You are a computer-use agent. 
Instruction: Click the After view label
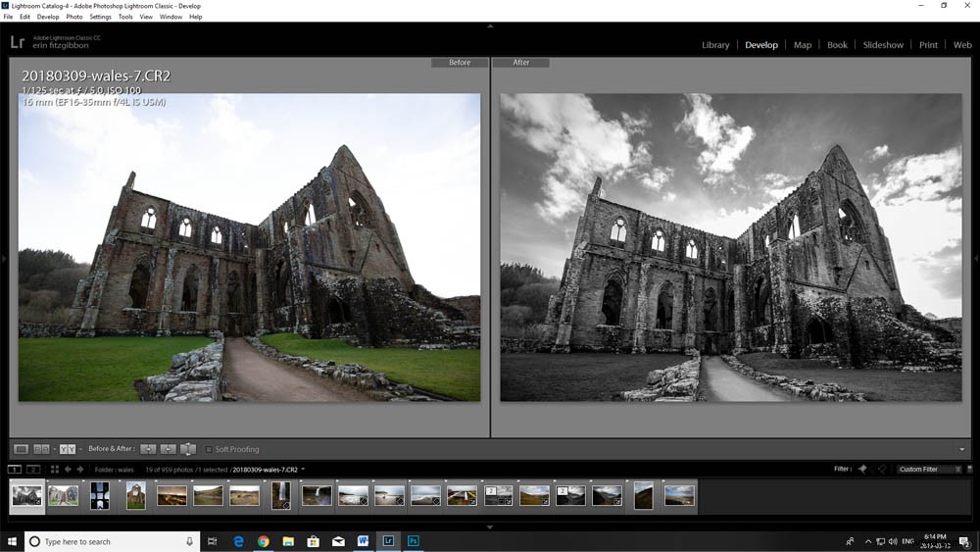pyautogui.click(x=520, y=63)
